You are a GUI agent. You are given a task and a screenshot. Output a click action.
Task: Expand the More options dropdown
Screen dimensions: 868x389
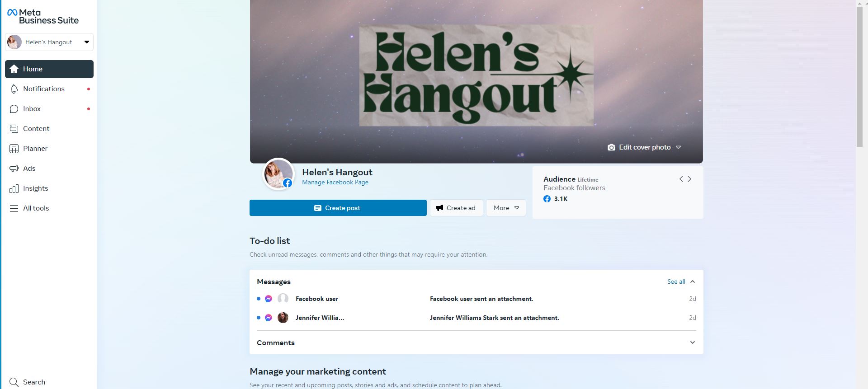[x=506, y=208]
